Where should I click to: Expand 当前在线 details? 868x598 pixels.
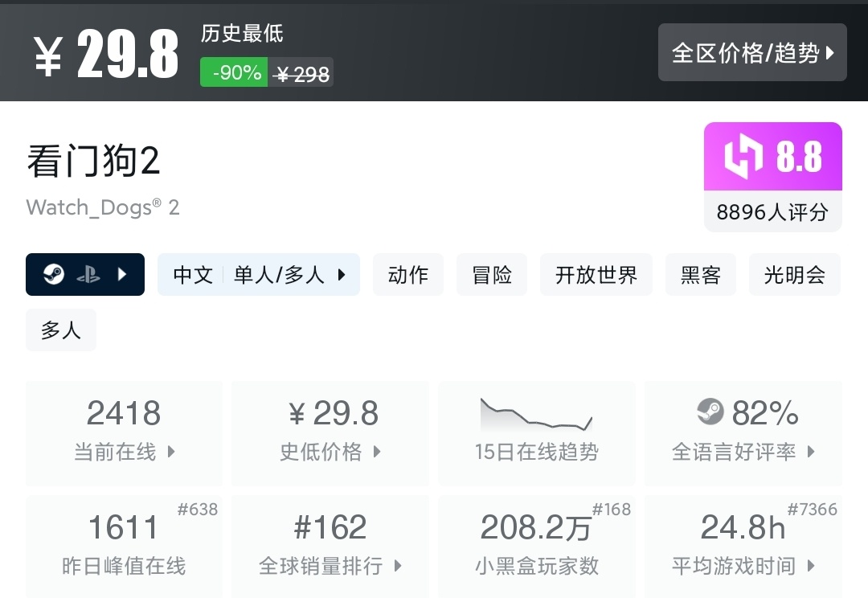tap(123, 452)
